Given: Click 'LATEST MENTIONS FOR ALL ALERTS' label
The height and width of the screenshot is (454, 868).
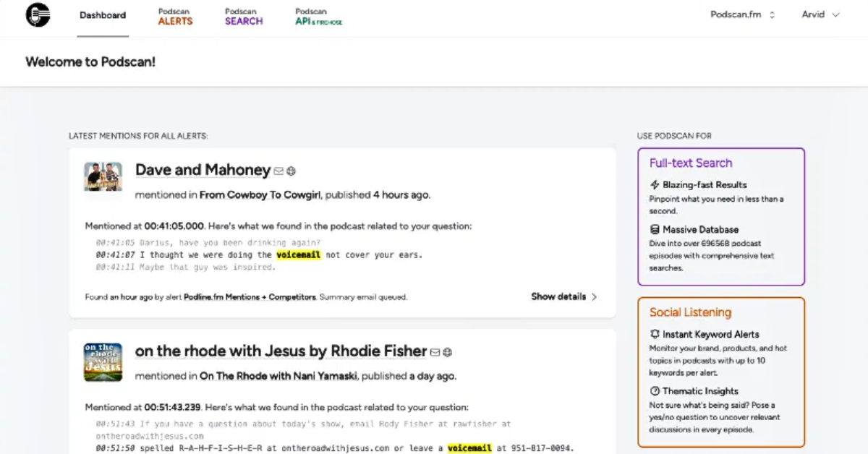Looking at the screenshot, I should click(138, 136).
